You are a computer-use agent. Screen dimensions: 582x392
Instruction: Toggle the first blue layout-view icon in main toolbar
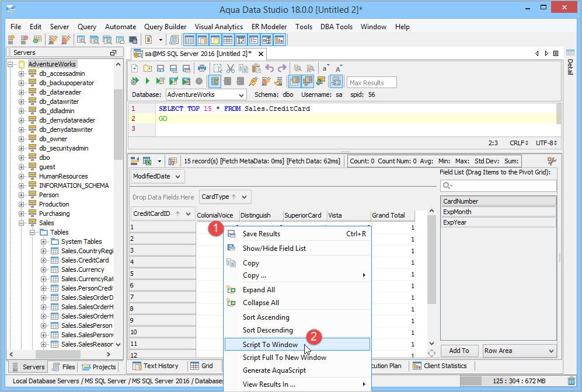coord(189,40)
